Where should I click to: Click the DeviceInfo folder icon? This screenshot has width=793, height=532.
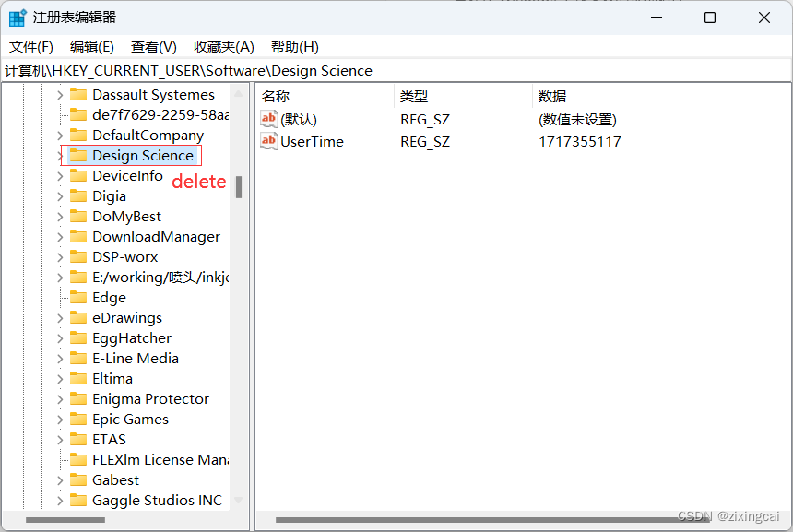(77, 175)
